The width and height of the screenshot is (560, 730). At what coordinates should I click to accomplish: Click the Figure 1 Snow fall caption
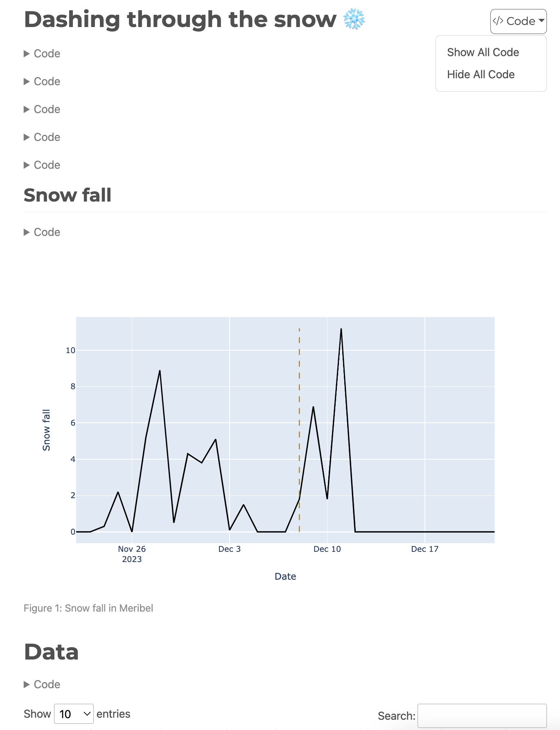coord(88,608)
